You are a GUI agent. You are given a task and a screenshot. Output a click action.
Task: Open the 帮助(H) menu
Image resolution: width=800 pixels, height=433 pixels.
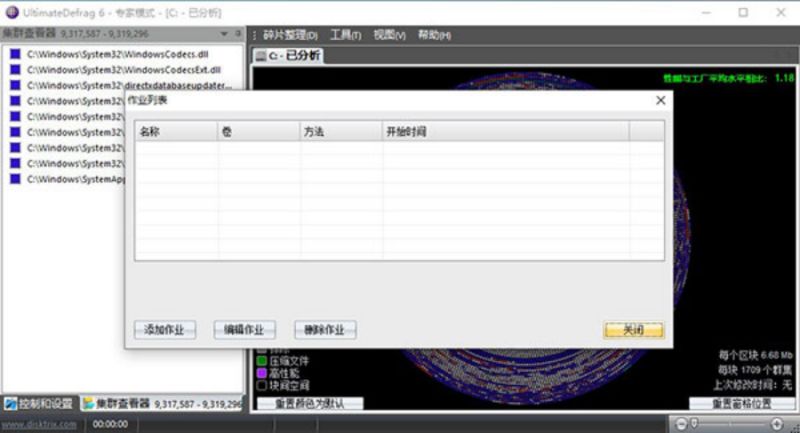coord(434,35)
